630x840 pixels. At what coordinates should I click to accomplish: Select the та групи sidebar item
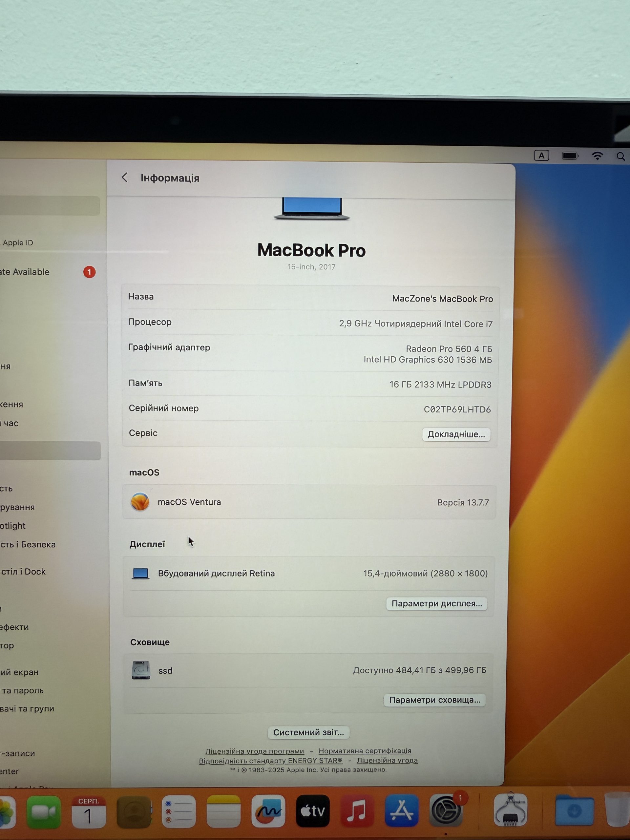click(27, 709)
